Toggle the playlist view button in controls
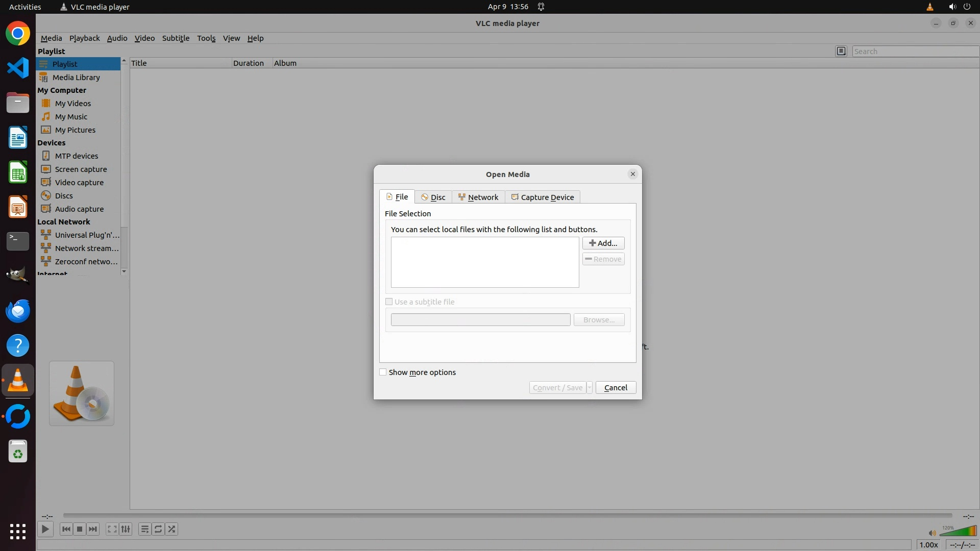 pyautogui.click(x=145, y=529)
